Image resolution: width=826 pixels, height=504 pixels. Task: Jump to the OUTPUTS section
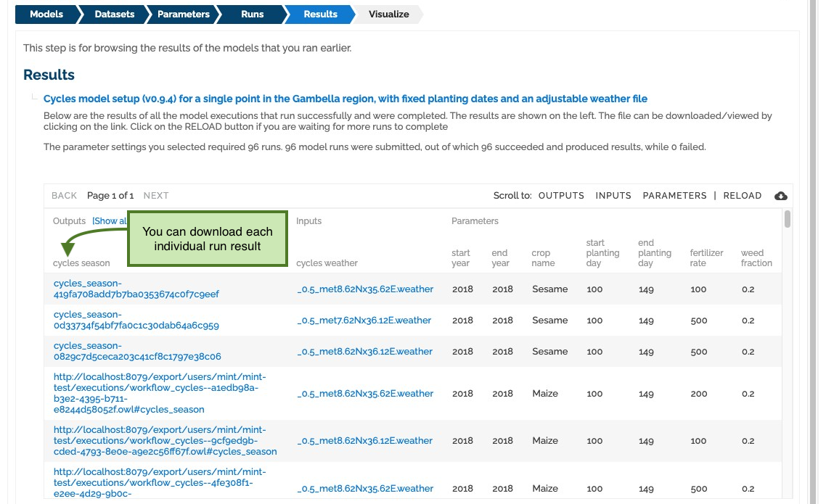[561, 196]
